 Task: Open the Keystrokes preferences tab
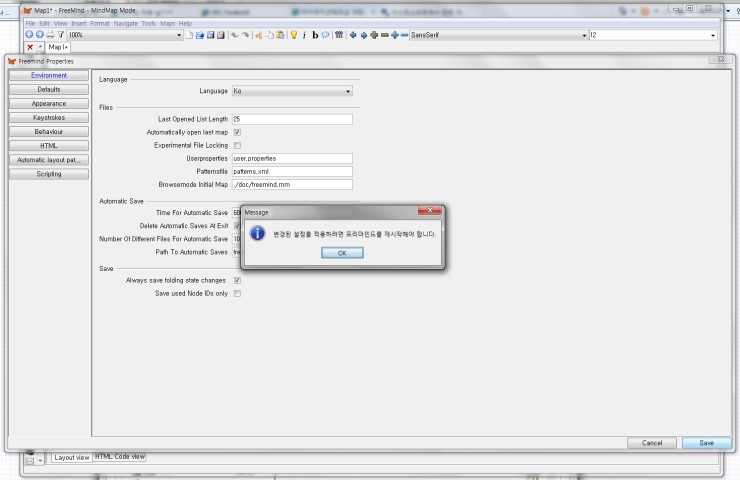point(48,117)
